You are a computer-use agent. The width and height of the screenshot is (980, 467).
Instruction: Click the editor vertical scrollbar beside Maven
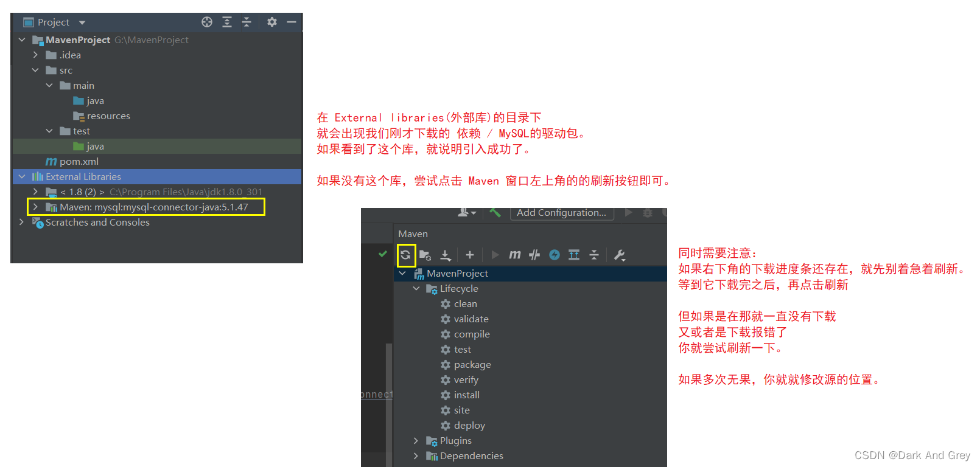coord(389,405)
